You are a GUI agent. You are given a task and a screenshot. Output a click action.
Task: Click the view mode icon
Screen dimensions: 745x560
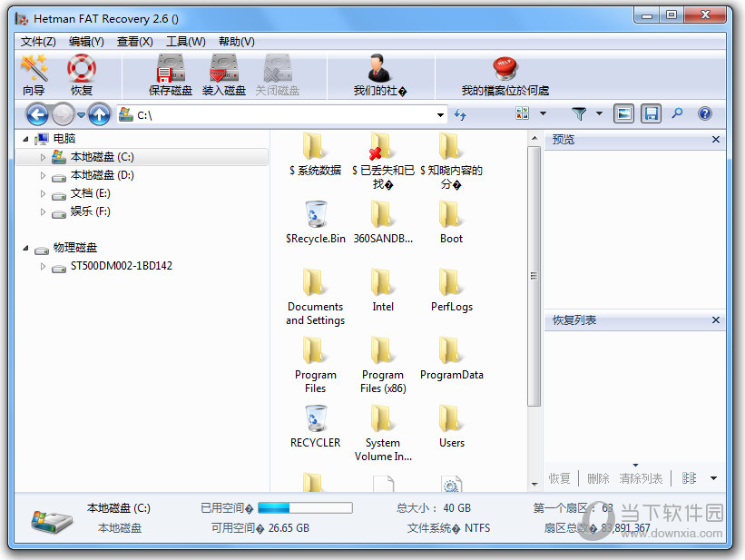click(x=522, y=113)
